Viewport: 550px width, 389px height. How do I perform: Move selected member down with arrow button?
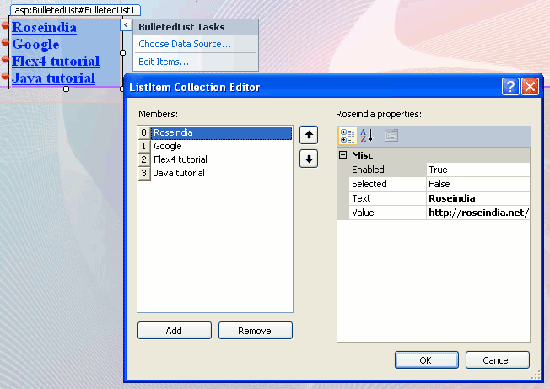coord(308,159)
